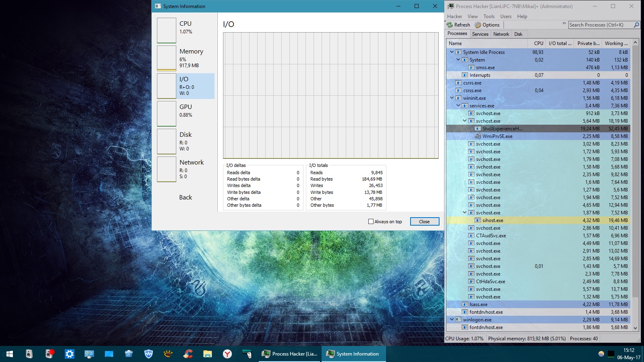
Task: Click the WmiPrvSE.exe process icon
Action: click(478, 136)
